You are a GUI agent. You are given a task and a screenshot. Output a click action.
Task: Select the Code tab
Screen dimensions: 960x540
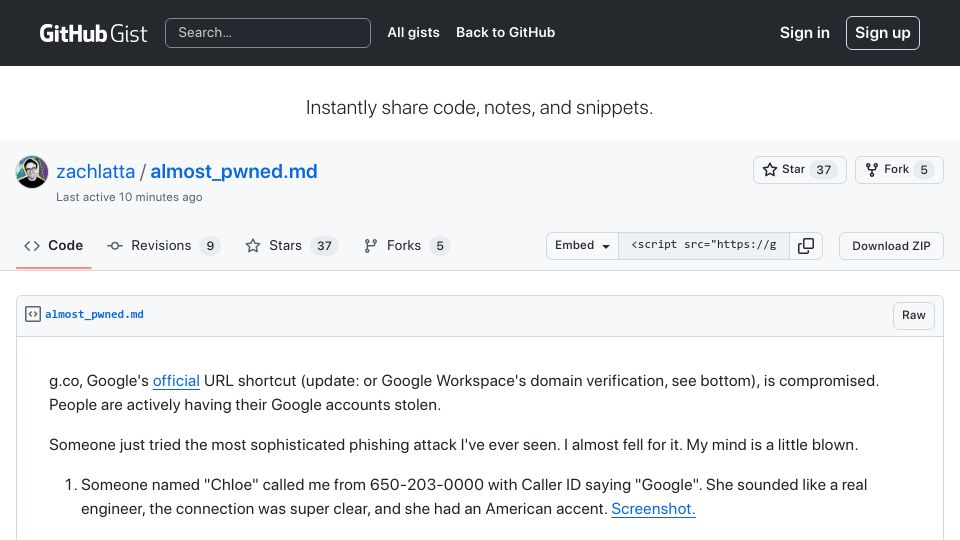[x=53, y=246]
